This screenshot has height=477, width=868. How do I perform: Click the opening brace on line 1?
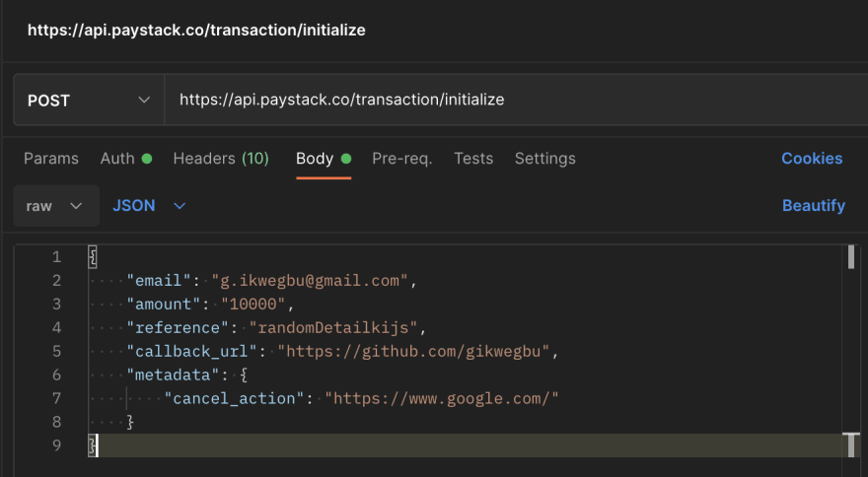point(93,257)
